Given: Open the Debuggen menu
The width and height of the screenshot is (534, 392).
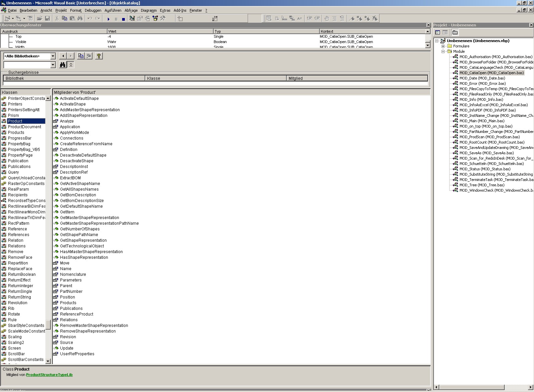Looking at the screenshot, I should click(x=93, y=10).
